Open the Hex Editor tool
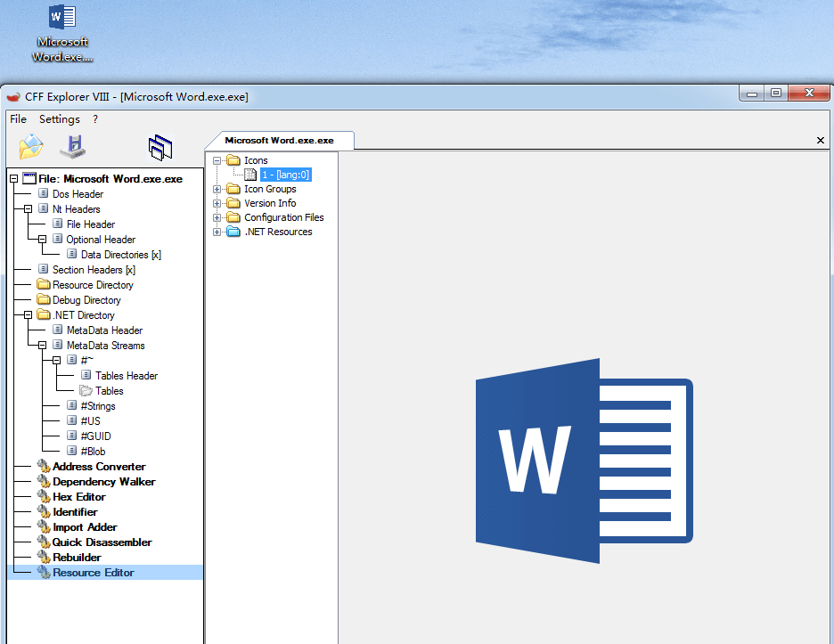This screenshot has width=834, height=644. click(78, 497)
